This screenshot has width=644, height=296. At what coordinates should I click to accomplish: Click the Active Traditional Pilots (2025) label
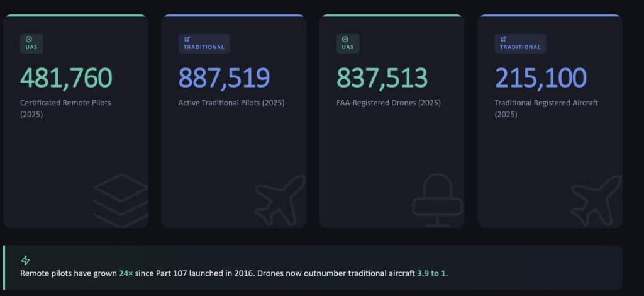231,103
